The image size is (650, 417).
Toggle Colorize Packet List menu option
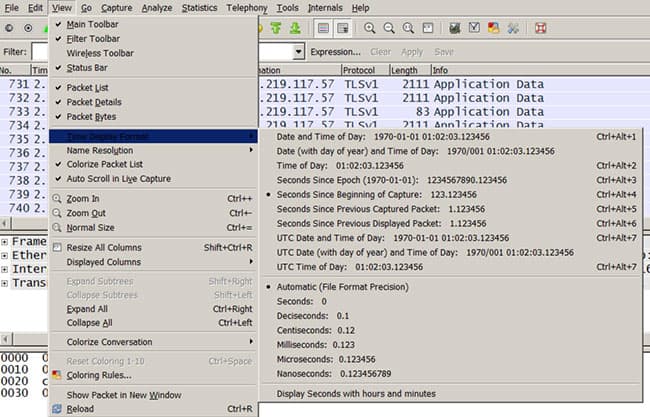coord(153,164)
